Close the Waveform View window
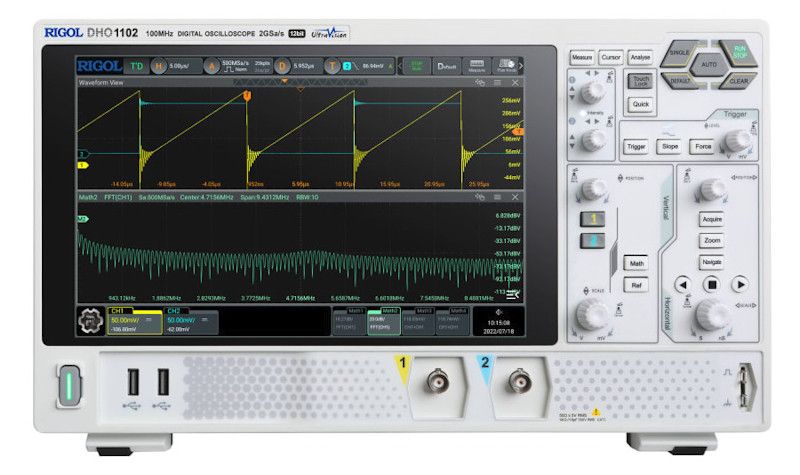800x475 pixels. (517, 83)
